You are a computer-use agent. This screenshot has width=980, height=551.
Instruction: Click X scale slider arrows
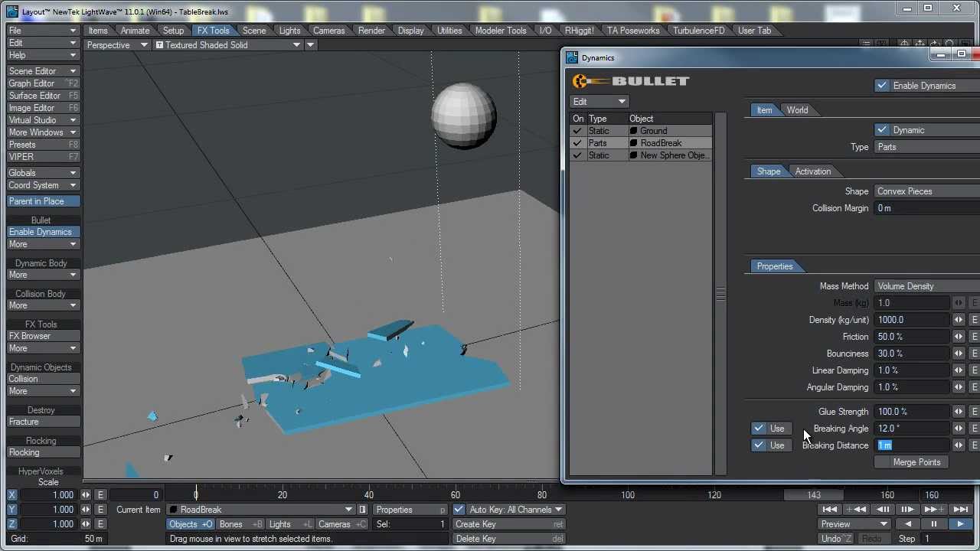coord(86,495)
